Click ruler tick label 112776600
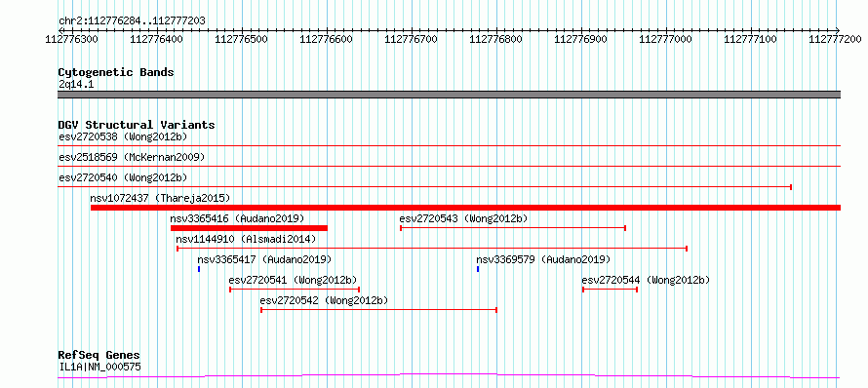 (x=327, y=39)
